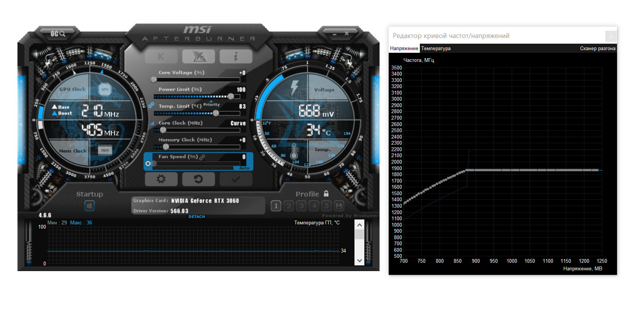Reset settings with the circular arrow button
The width and height of the screenshot is (644, 314).
point(198,179)
